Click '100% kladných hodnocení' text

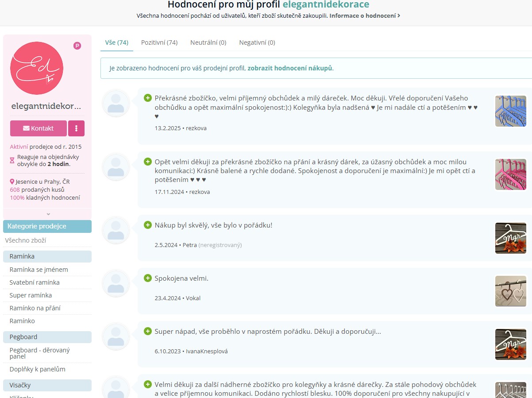pos(45,198)
